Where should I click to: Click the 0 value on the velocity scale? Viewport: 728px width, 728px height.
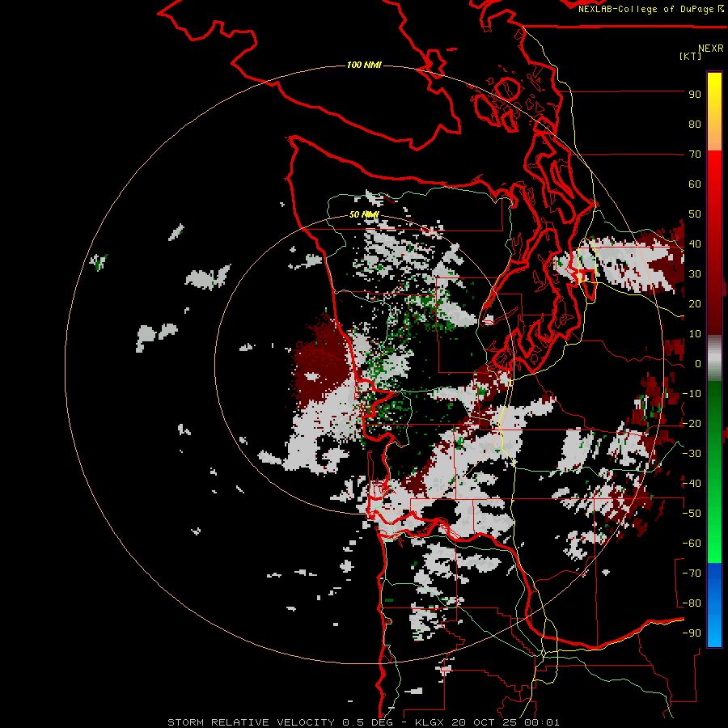coord(698,364)
